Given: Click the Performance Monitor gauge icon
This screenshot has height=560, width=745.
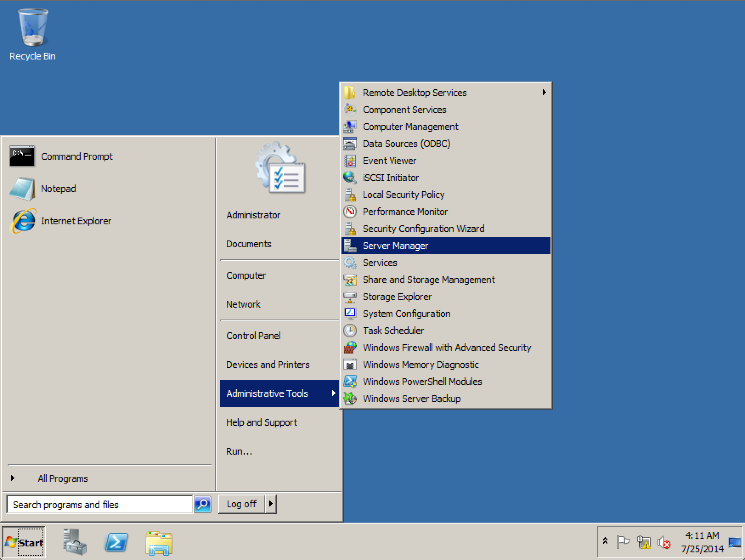Looking at the screenshot, I should click(x=350, y=212).
